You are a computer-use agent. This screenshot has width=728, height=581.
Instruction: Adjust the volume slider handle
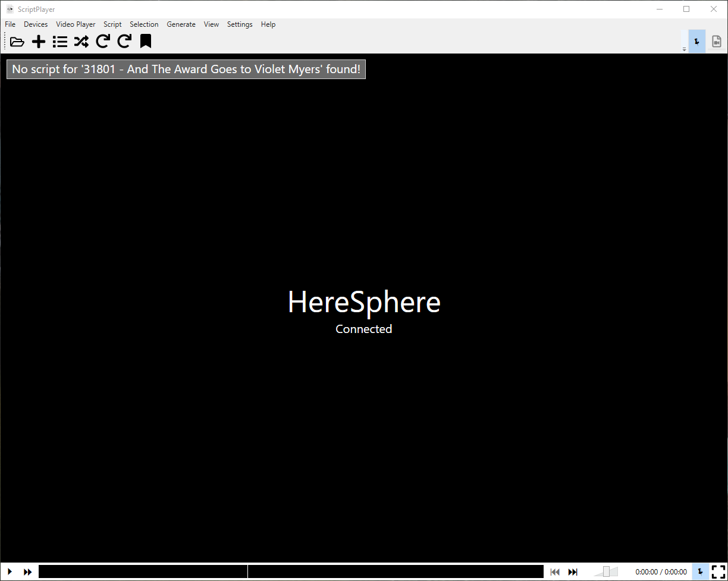[606, 571]
